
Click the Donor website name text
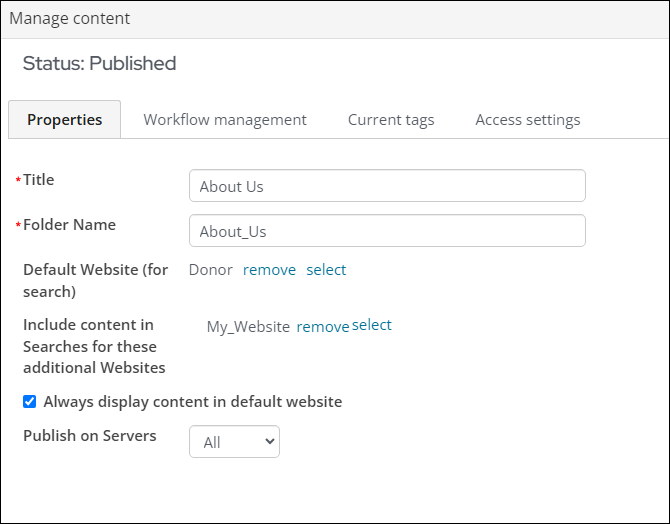click(x=211, y=270)
